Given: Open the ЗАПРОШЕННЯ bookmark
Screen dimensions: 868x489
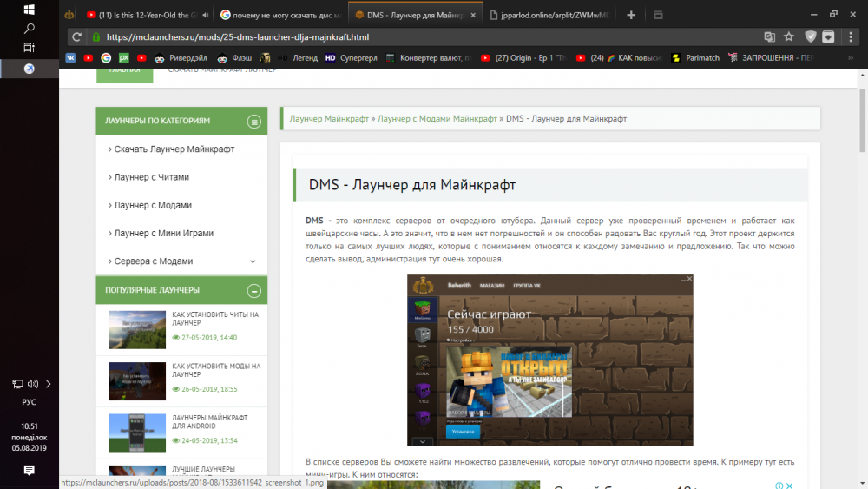Looking at the screenshot, I should [x=771, y=57].
